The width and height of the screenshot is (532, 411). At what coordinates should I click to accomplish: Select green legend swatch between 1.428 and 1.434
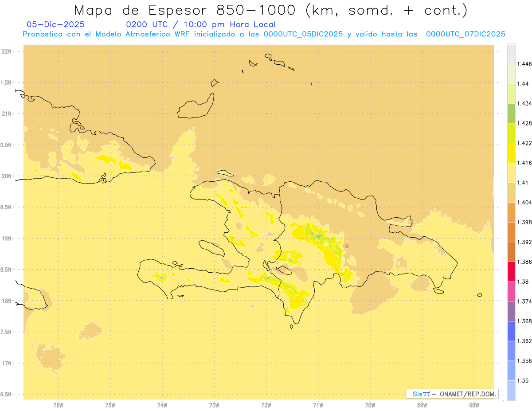pos(511,113)
